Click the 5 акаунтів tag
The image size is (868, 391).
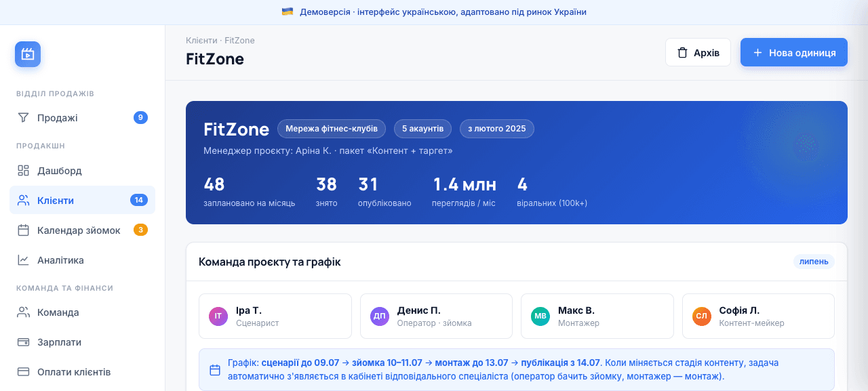point(423,129)
